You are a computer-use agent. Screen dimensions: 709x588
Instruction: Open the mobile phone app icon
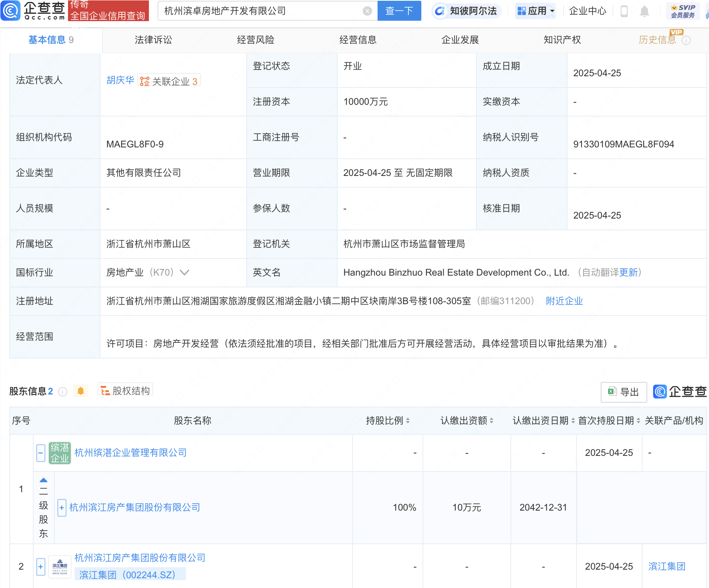pos(624,11)
